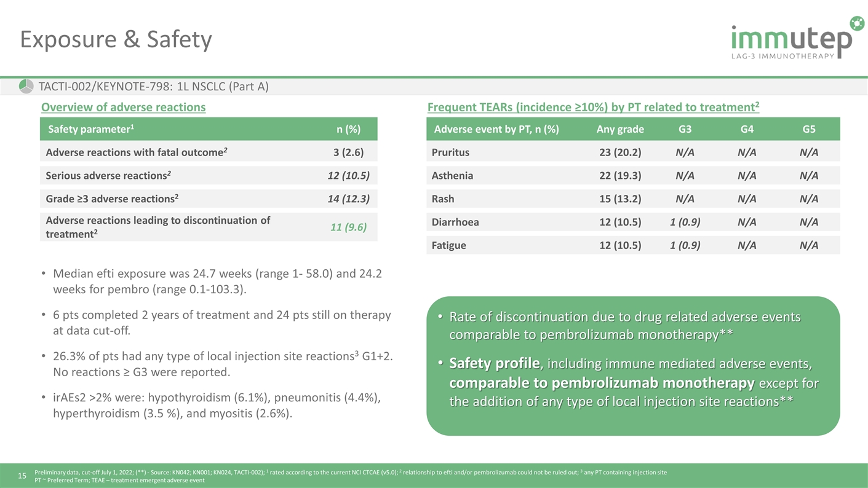Viewport: 868px width, 488px height.
Task: Click the 'Asthenia' row label
Action: pyautogui.click(x=452, y=176)
